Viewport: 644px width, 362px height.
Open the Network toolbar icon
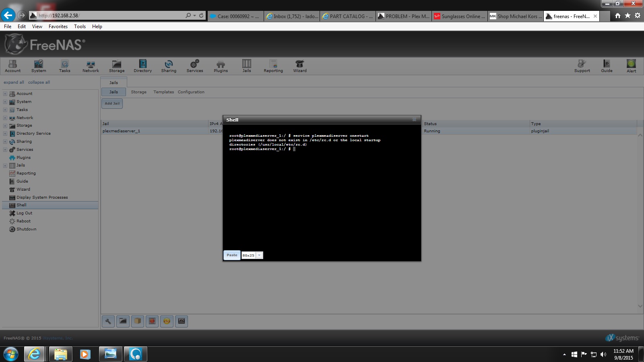click(91, 66)
